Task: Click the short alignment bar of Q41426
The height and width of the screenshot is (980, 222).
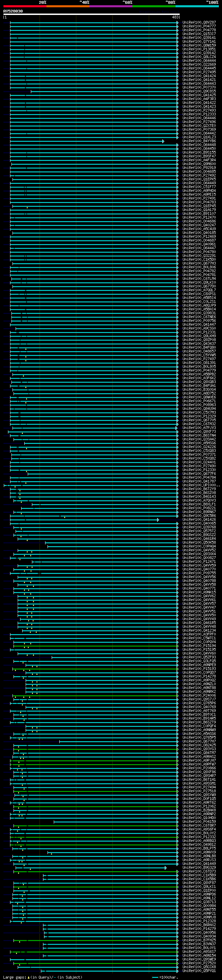Action: click(84, 520)
